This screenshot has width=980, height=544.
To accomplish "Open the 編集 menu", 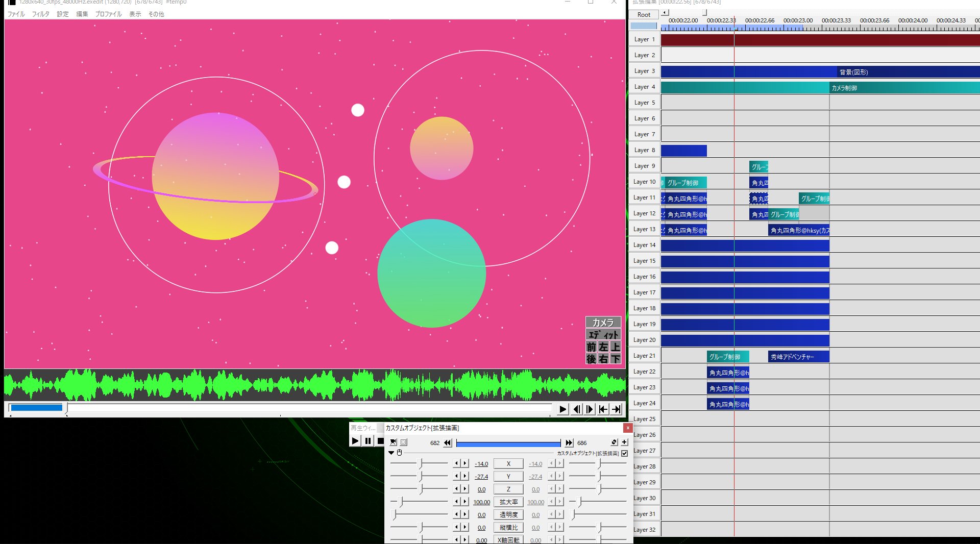I will (x=82, y=14).
